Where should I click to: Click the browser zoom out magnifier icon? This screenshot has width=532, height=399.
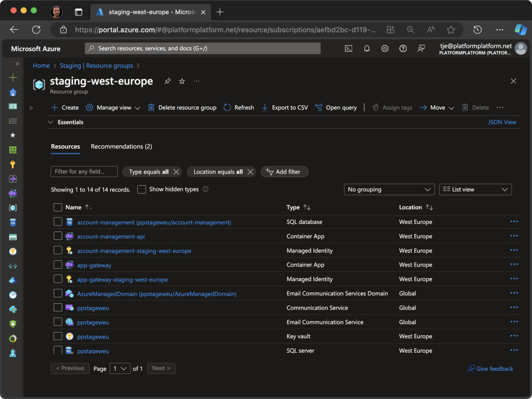pos(410,30)
